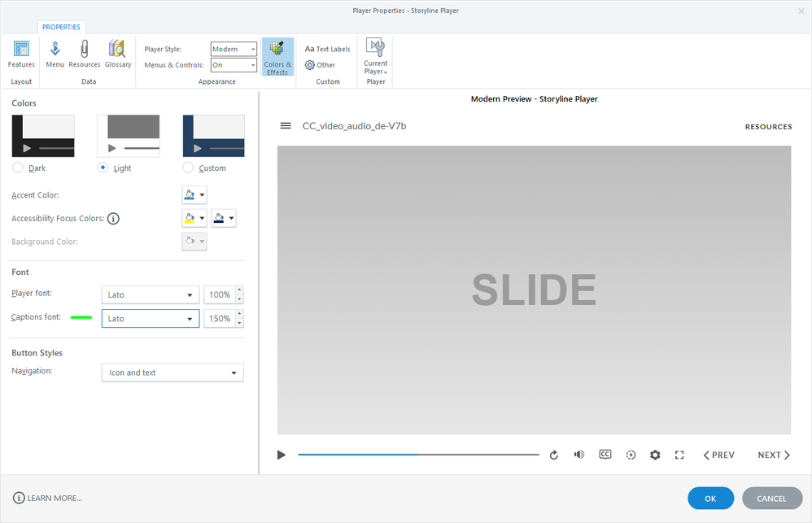The height and width of the screenshot is (523, 812).
Task: Click the Glossary book icon
Action: point(117,54)
